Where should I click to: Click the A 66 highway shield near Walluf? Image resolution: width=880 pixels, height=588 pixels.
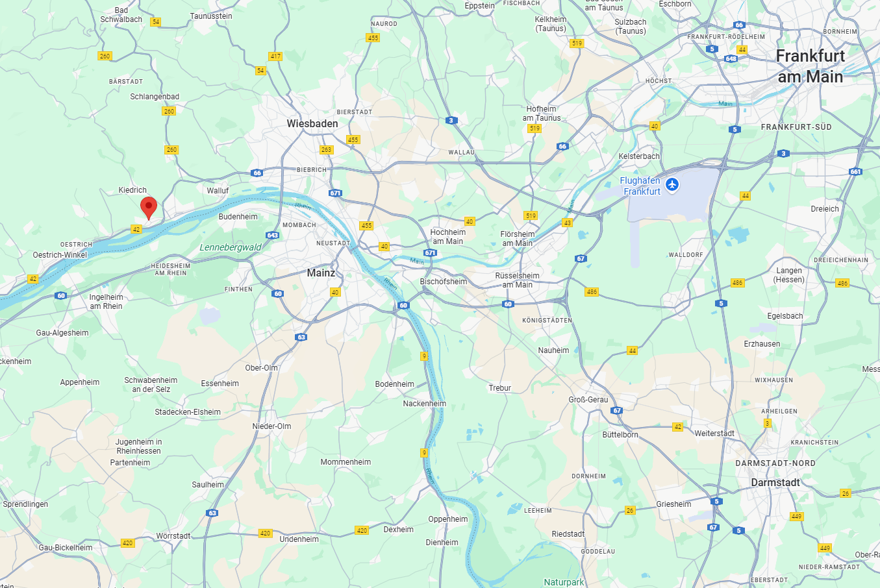[x=257, y=173]
